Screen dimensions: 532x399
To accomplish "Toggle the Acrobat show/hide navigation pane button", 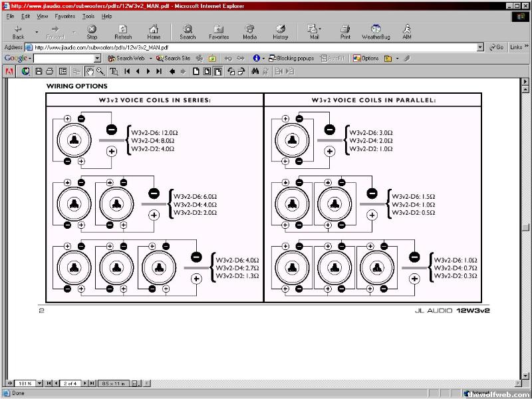I will pyautogui.click(x=63, y=71).
